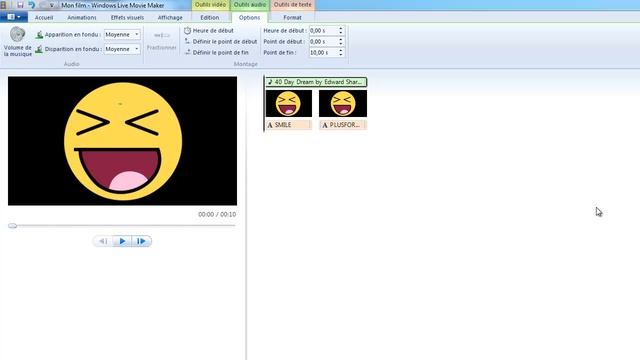Click the Point de fin value field

pos(323,53)
